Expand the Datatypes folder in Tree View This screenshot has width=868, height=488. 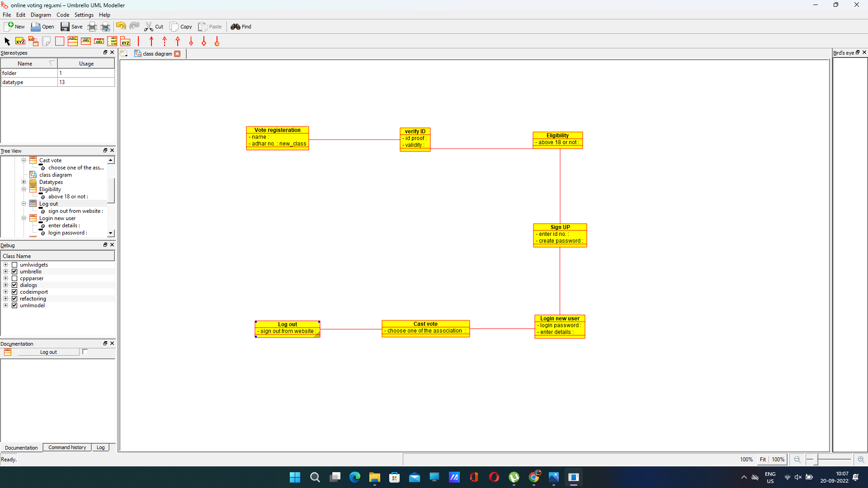click(24, 182)
